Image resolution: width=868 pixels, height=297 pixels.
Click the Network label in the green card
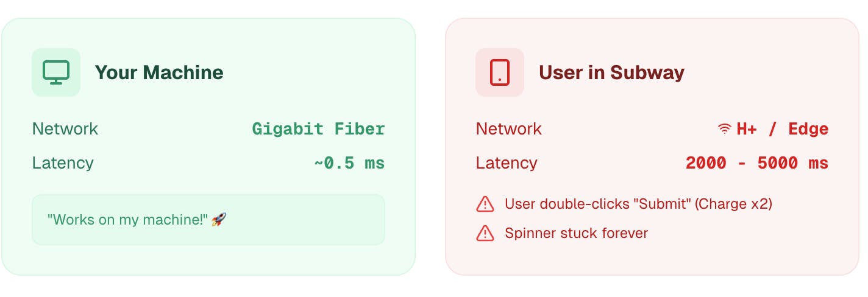[x=65, y=129]
